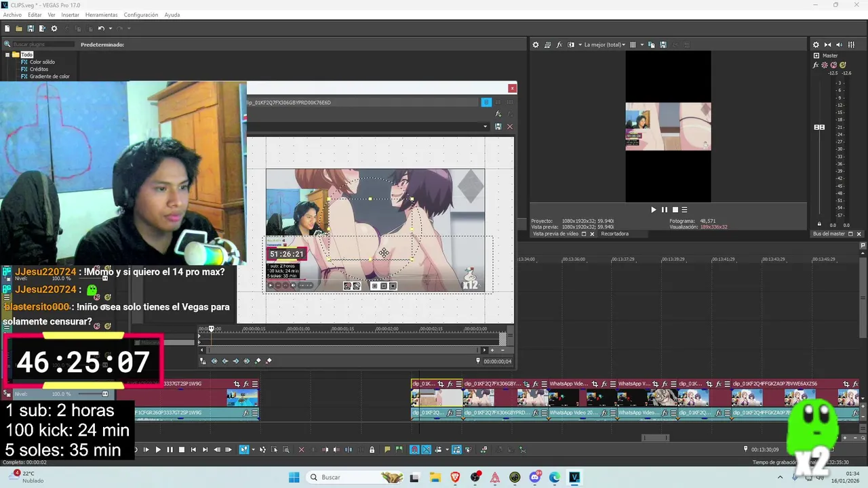The width and height of the screenshot is (868, 488).
Task: Open video output FX in the preview panel
Action: tap(559, 45)
